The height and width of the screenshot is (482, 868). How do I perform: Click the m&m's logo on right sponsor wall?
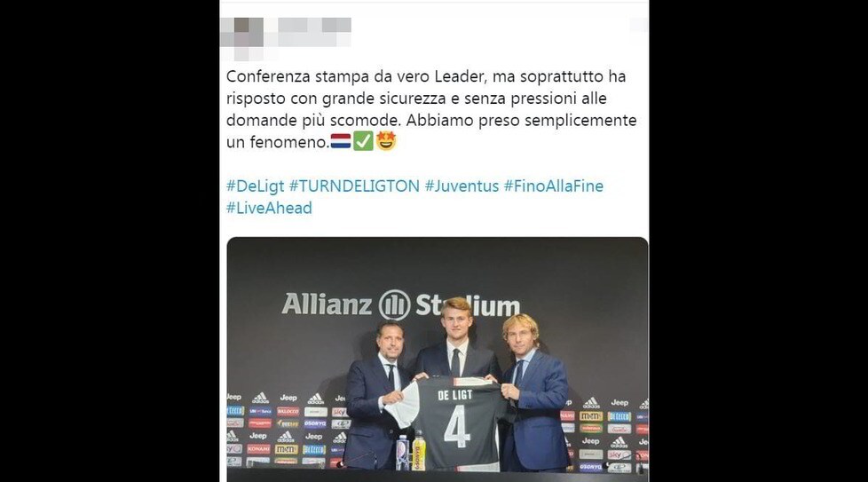591,415
